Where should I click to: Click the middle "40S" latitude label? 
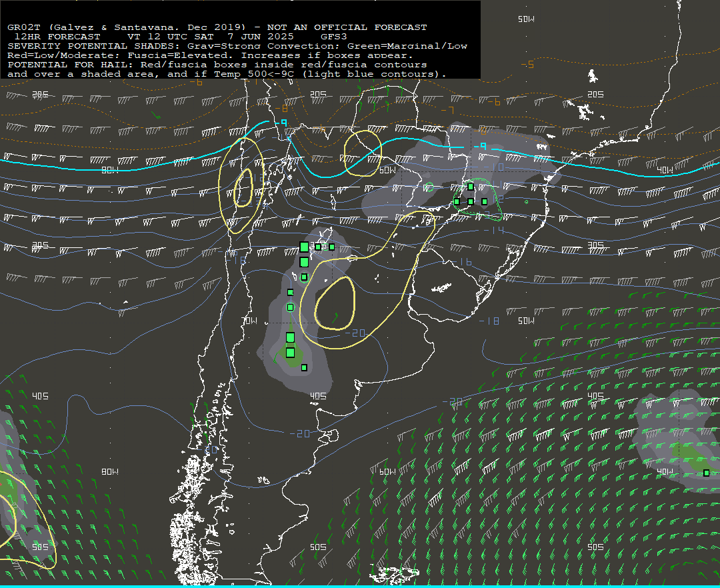pyautogui.click(x=318, y=396)
